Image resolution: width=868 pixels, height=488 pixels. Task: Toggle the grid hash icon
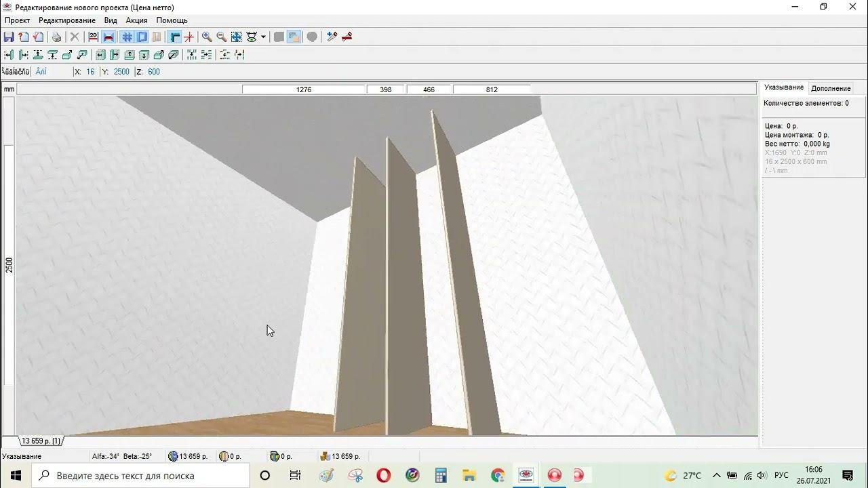pyautogui.click(x=127, y=37)
